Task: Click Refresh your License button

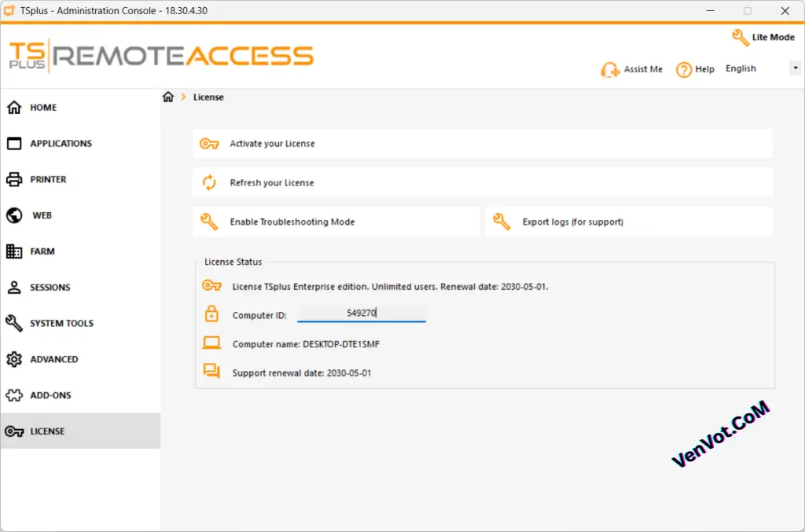Action: click(483, 182)
